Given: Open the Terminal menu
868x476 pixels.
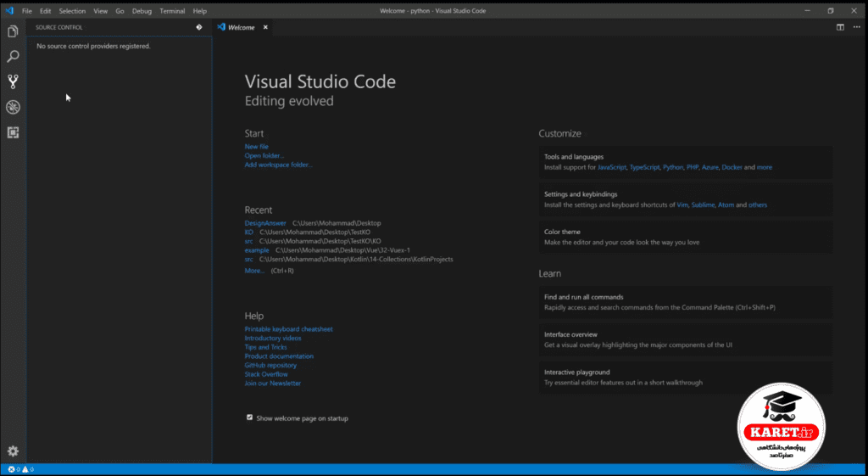Looking at the screenshot, I should pyautogui.click(x=172, y=11).
